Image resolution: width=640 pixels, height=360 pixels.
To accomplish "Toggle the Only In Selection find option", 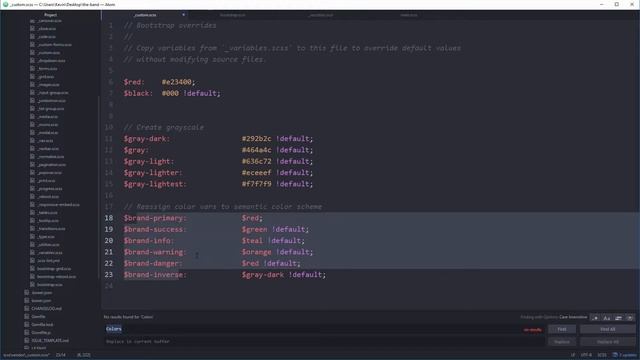I will coord(619,318).
